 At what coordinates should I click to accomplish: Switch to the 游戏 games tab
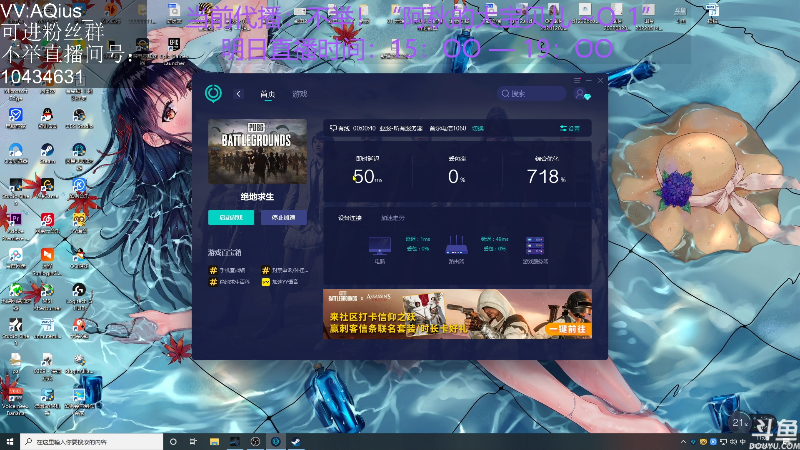click(299, 94)
